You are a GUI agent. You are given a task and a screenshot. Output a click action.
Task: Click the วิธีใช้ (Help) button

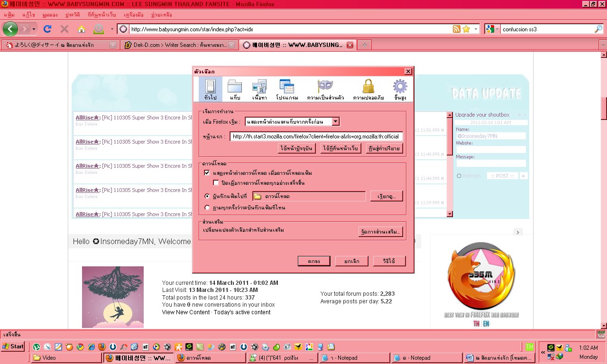coord(389,261)
